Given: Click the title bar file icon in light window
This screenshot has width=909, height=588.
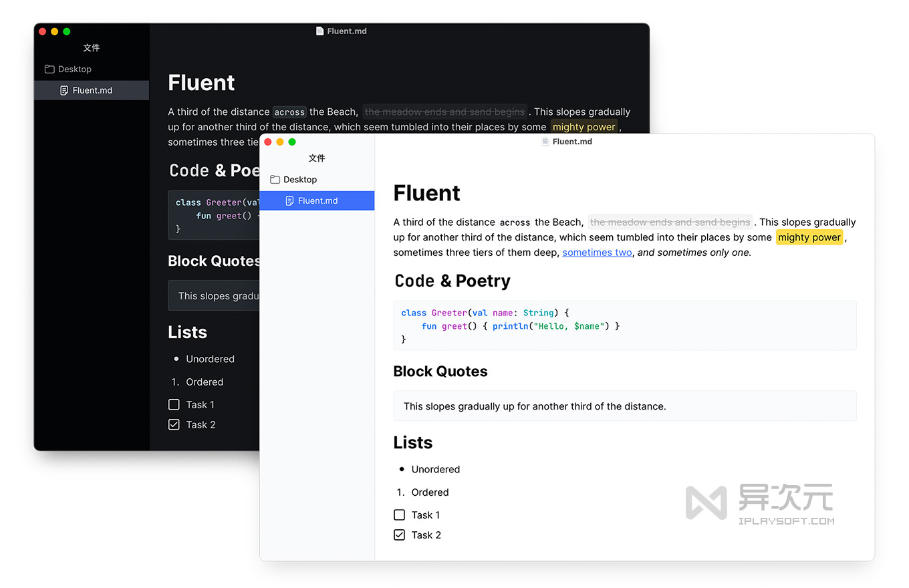Looking at the screenshot, I should point(545,141).
